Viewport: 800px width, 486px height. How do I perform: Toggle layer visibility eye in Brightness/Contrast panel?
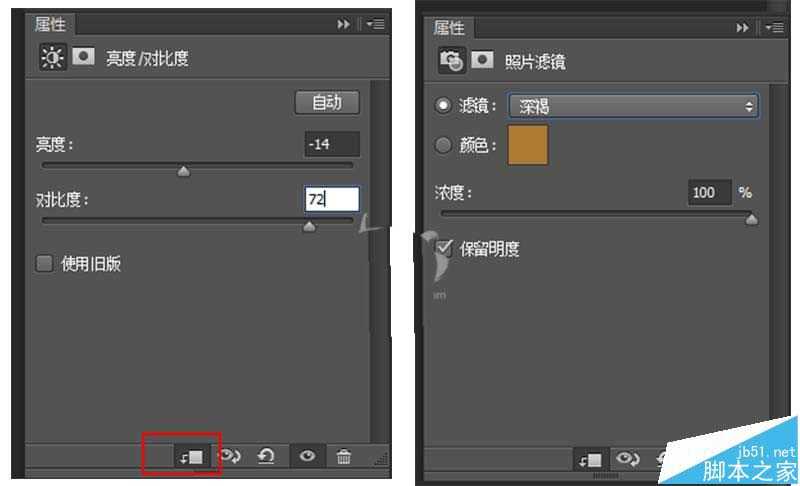[307, 456]
